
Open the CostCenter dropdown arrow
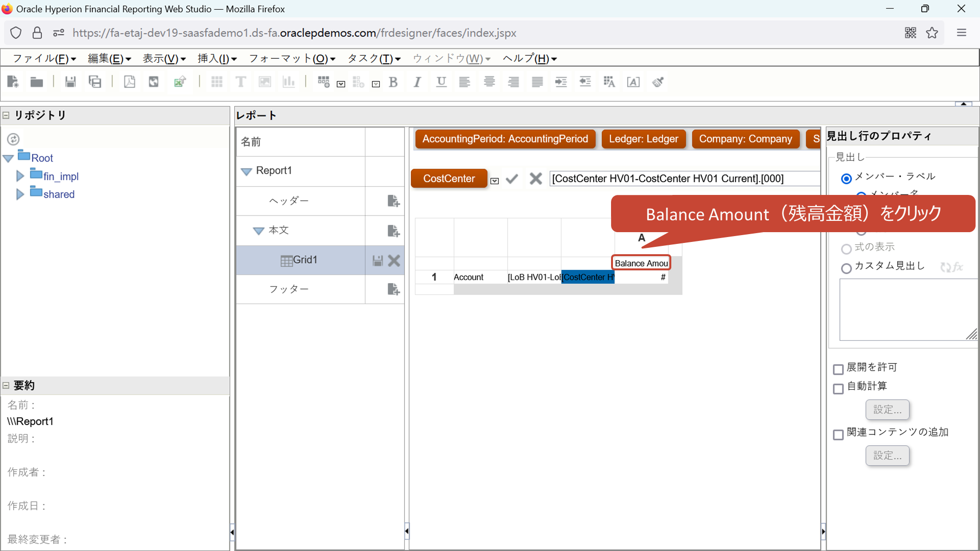495,181
